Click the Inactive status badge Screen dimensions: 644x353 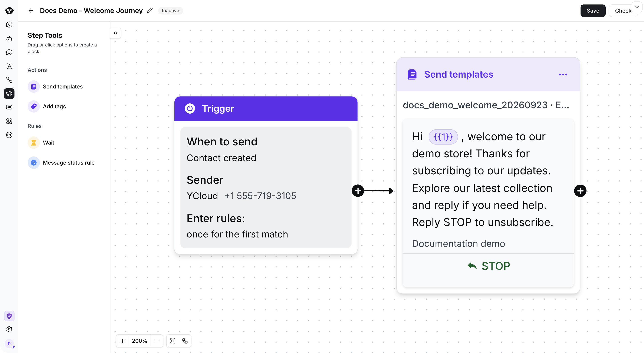click(x=171, y=10)
